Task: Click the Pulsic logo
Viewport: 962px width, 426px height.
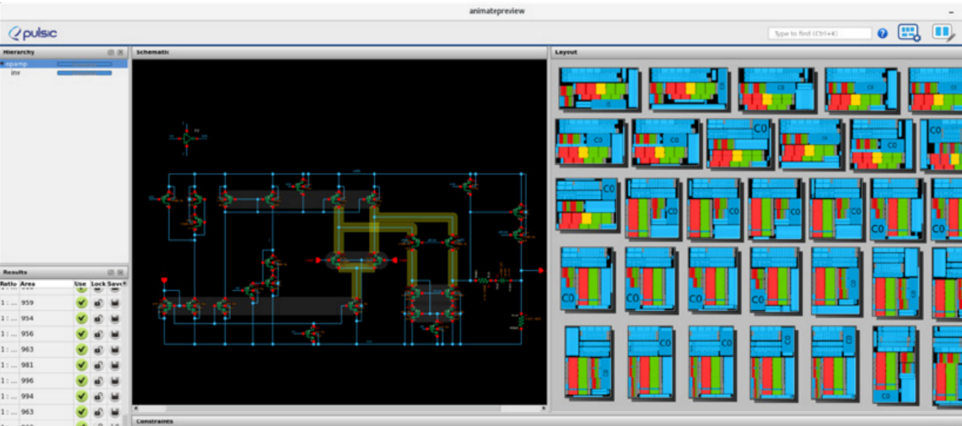Action: coord(33,33)
